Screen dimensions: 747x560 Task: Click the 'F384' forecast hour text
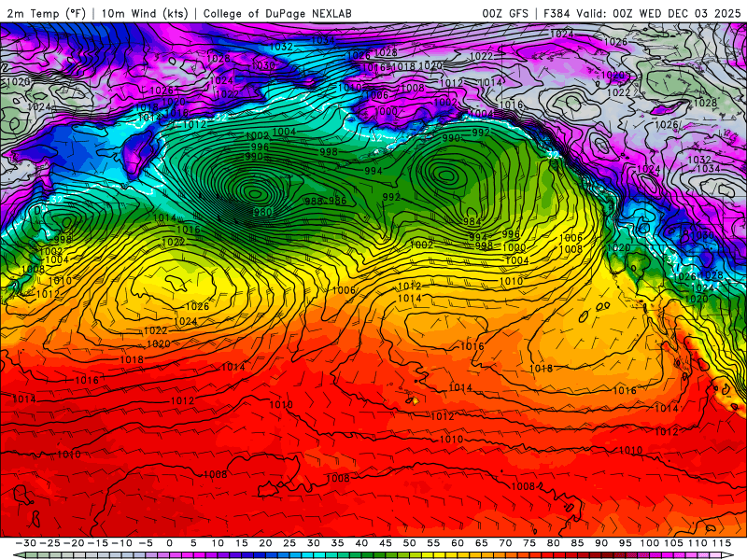pos(557,13)
